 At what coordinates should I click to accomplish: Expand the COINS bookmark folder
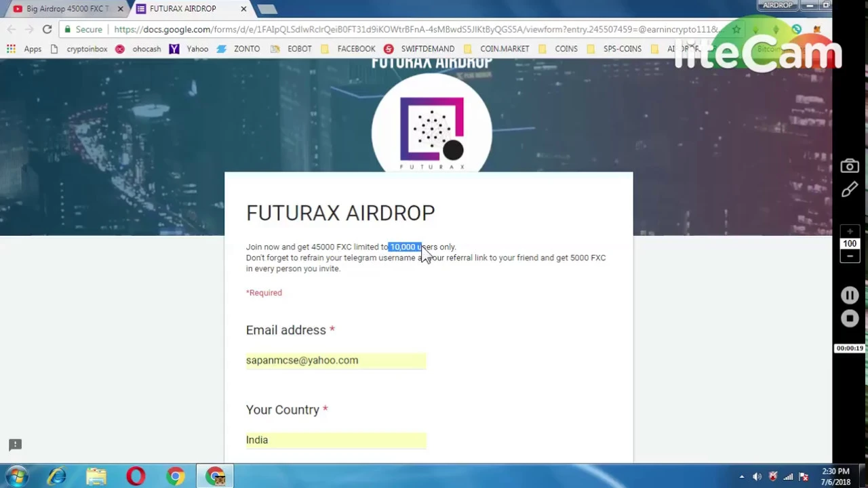pos(559,49)
